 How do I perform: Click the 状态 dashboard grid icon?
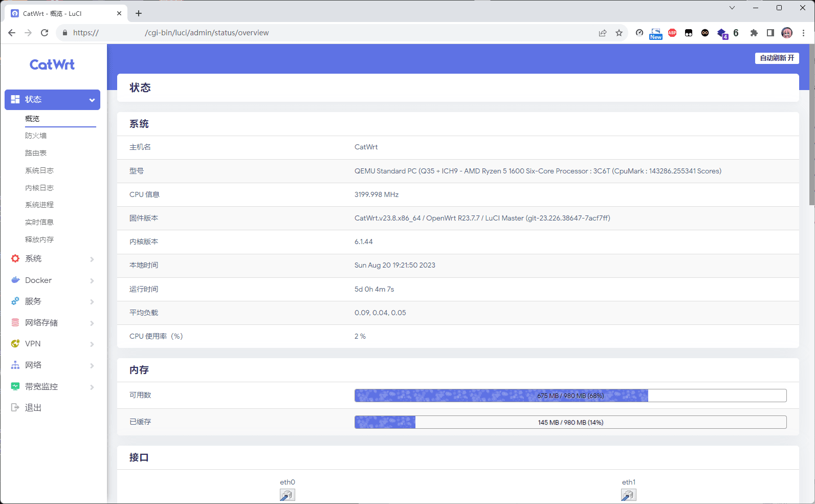15,99
